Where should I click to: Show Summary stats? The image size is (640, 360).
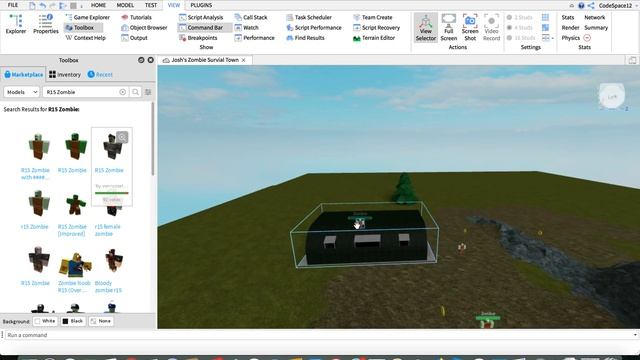tap(596, 27)
